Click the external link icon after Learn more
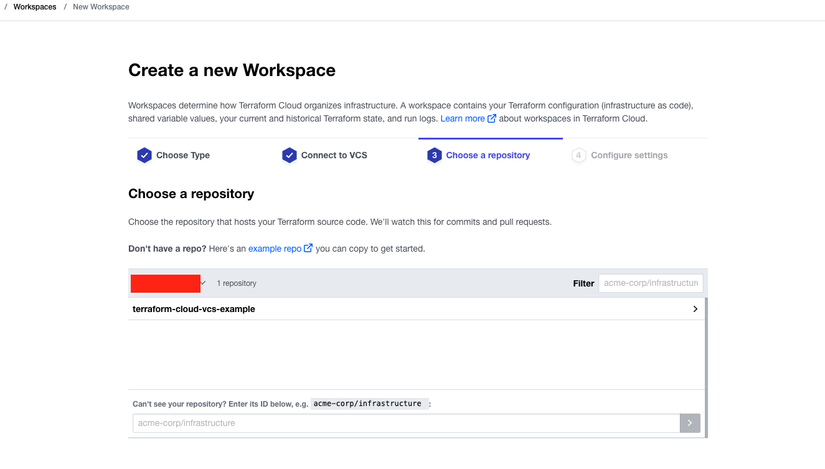This screenshot has width=825, height=469. click(x=491, y=118)
